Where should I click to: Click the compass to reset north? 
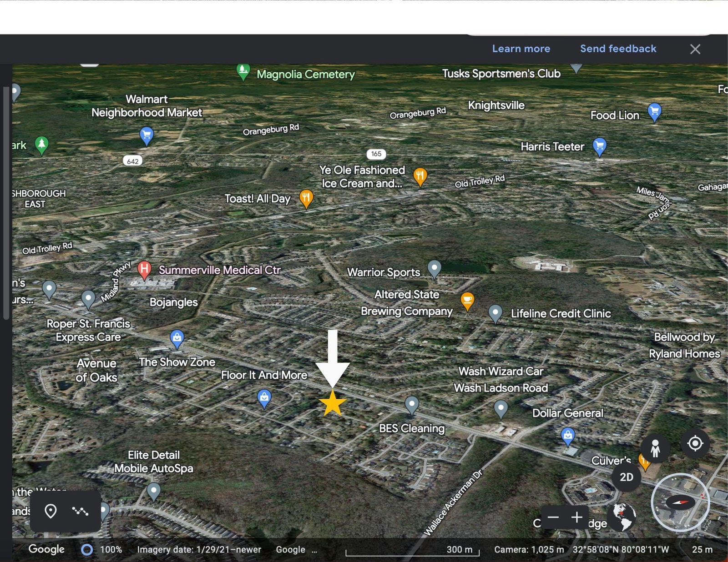pos(680,502)
